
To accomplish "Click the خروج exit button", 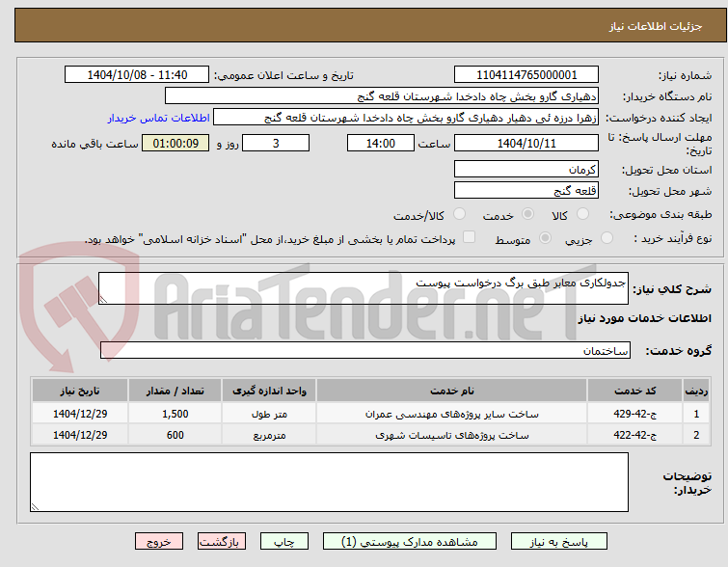I will pyautogui.click(x=159, y=542).
